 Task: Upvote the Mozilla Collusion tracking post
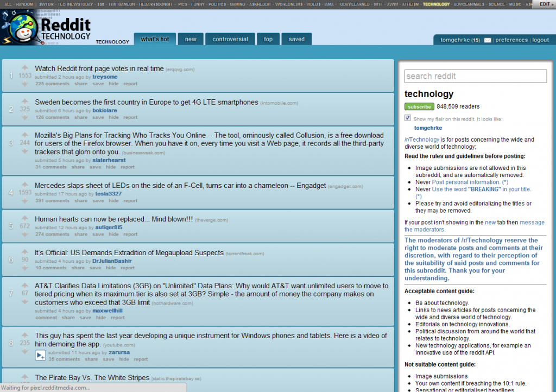24,135
